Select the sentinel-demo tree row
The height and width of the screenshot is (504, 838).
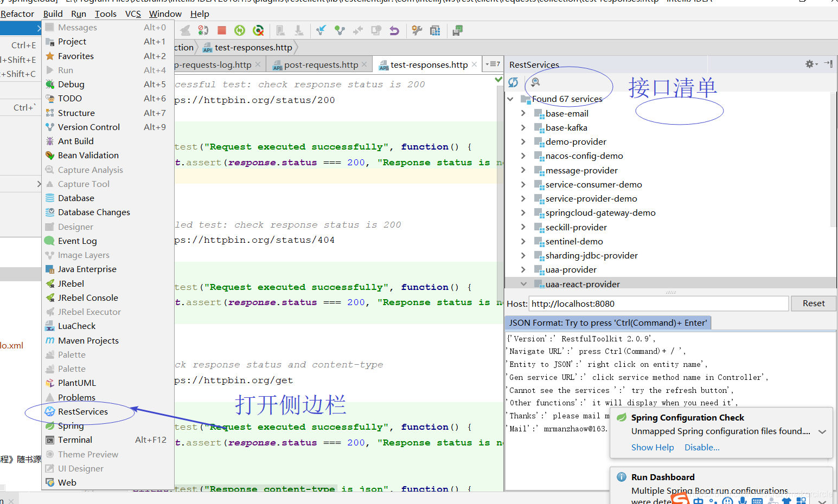[x=574, y=241]
